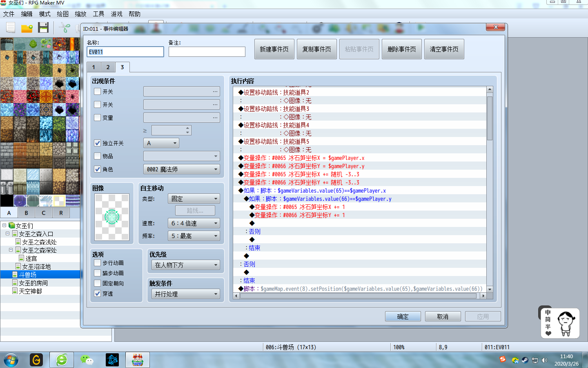Open the 文件 menu

(x=9, y=14)
